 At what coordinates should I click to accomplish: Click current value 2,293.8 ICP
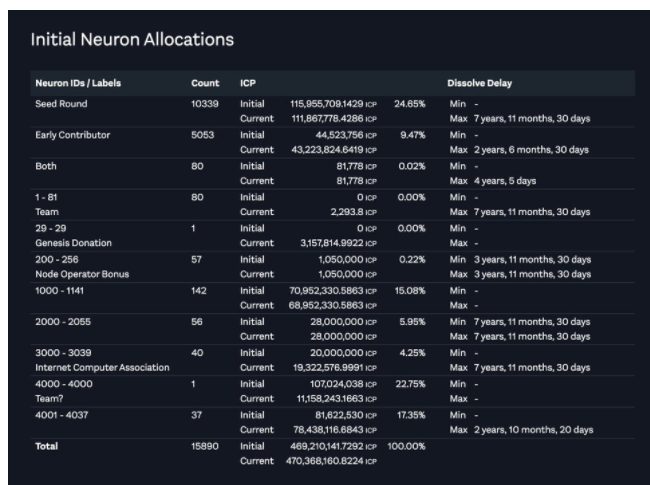click(354, 212)
